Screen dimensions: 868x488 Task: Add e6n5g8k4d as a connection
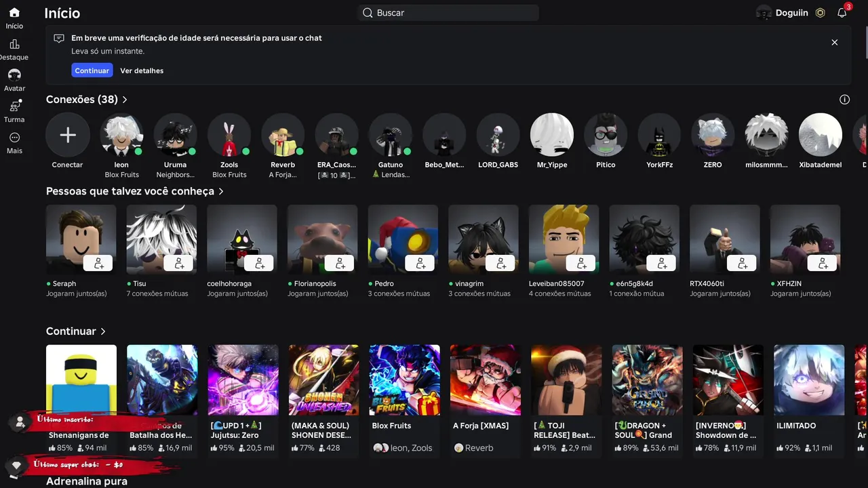(663, 263)
